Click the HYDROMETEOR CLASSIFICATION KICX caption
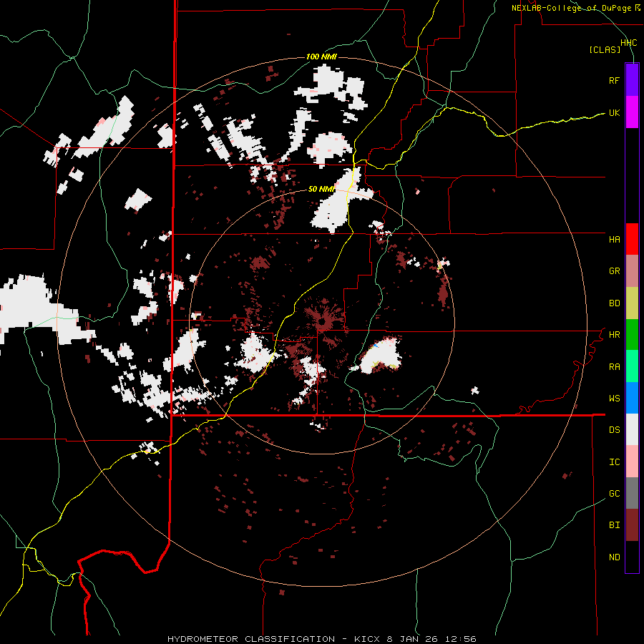Screen dimensions: 644x644 pyautogui.click(x=321, y=639)
